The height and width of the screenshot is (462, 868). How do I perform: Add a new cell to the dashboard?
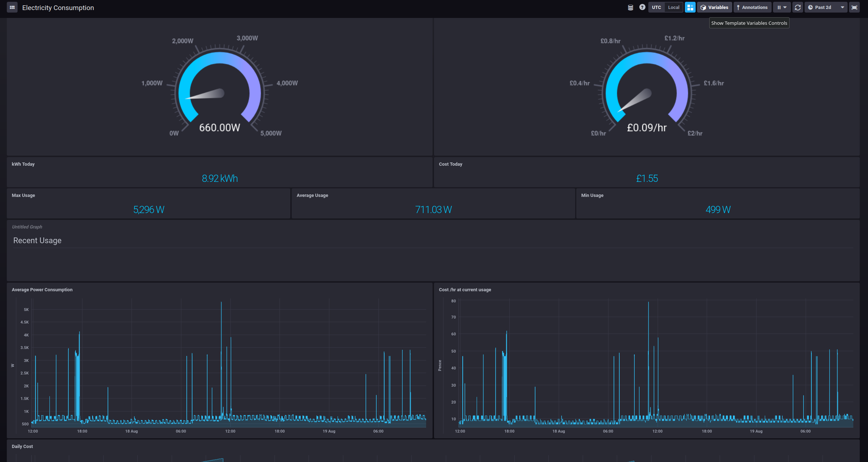click(x=690, y=7)
